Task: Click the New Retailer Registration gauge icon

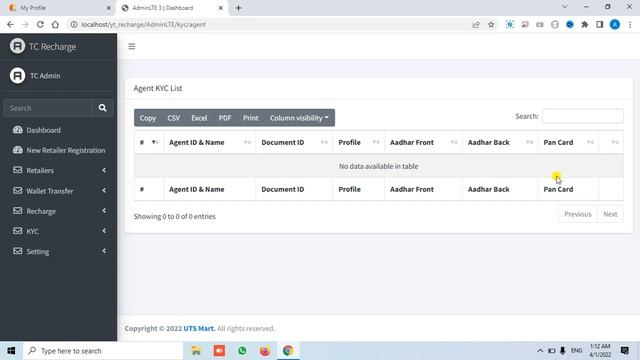Action: 18,150
